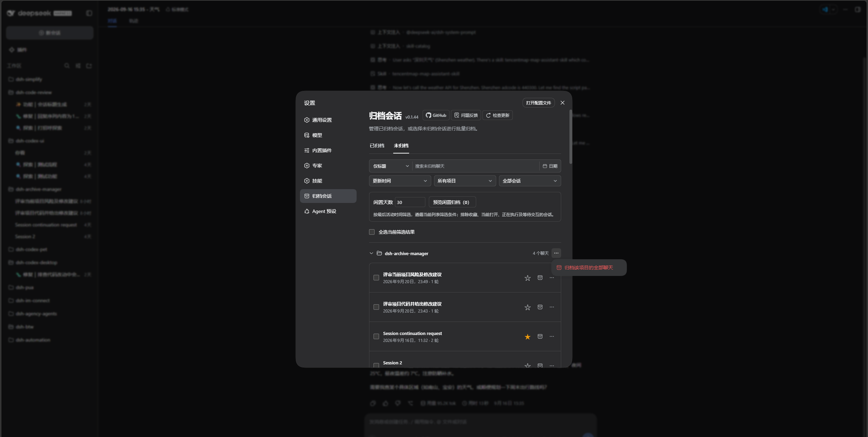Select 归档该项目的全部聊天 menu entry
The image size is (868, 437).
(589, 268)
